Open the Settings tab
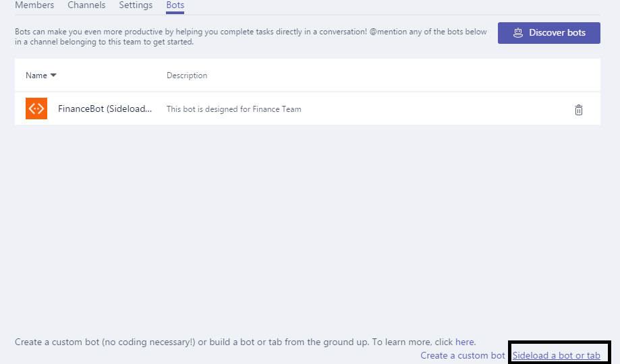The width and height of the screenshot is (620, 364). tap(136, 5)
